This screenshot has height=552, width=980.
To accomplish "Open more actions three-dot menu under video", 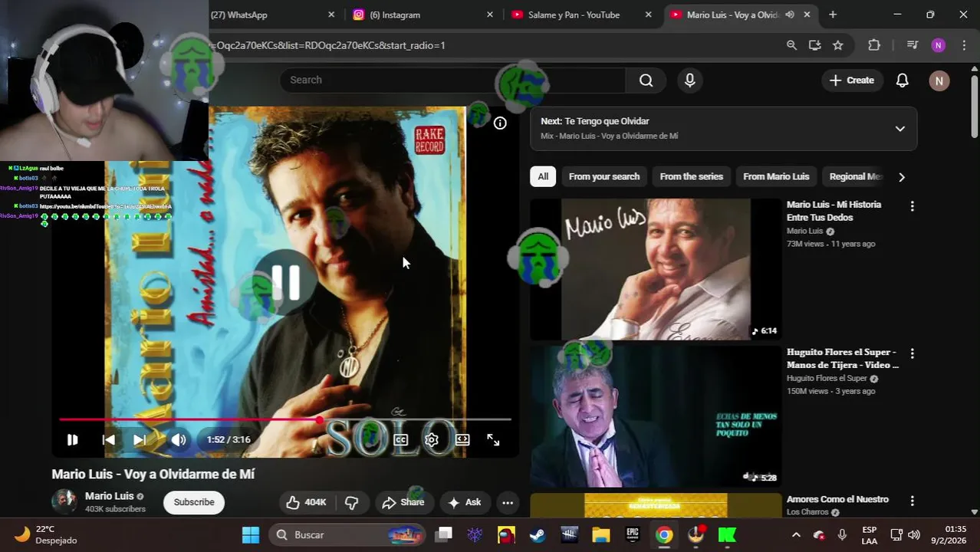I will click(x=508, y=503).
